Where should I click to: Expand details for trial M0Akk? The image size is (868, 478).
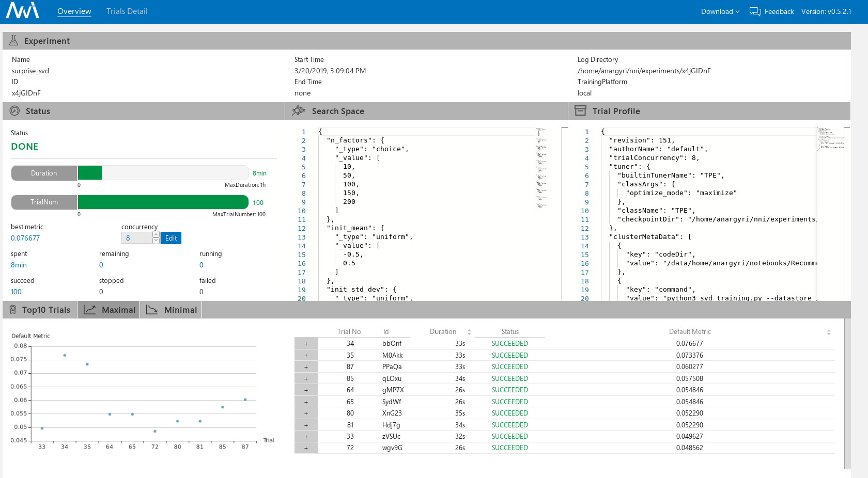point(306,356)
